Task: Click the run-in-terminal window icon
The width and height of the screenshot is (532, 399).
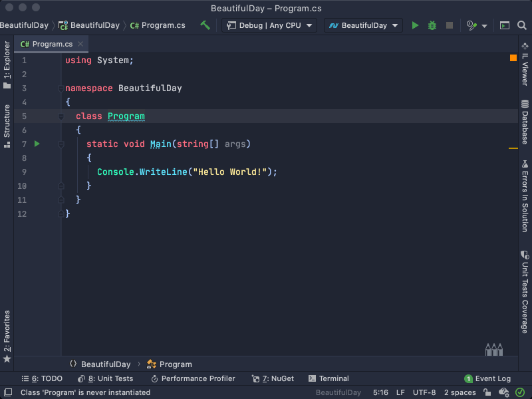Action: [x=505, y=25]
